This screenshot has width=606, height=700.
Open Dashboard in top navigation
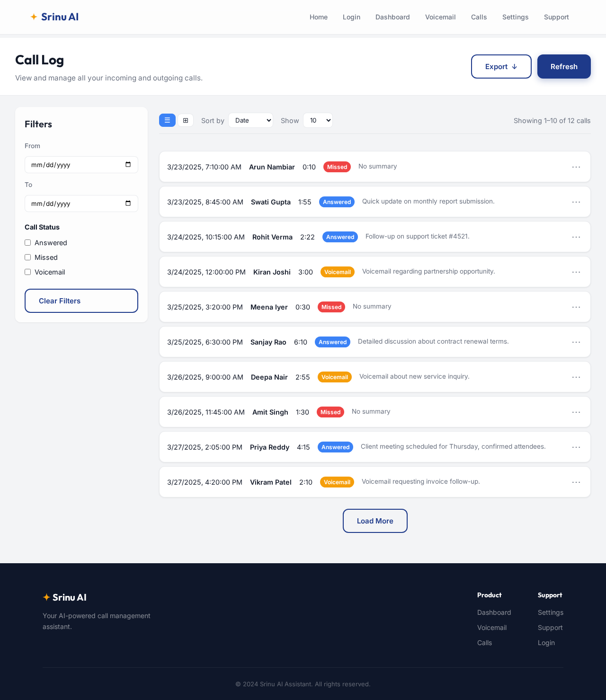tap(392, 17)
